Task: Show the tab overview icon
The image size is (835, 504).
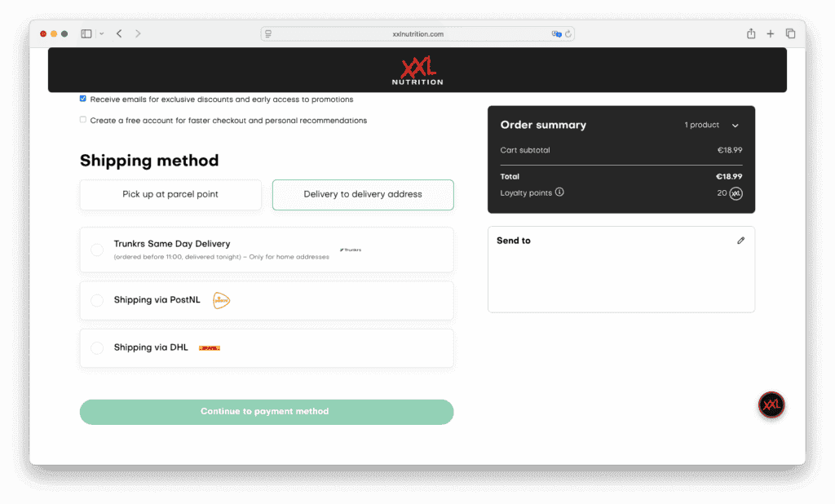Action: (x=790, y=33)
